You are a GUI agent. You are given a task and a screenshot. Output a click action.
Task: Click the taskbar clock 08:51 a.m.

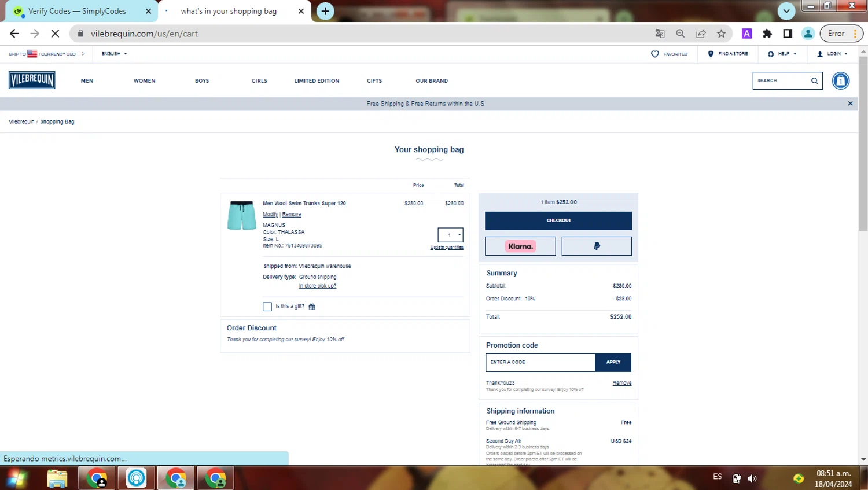point(833,473)
